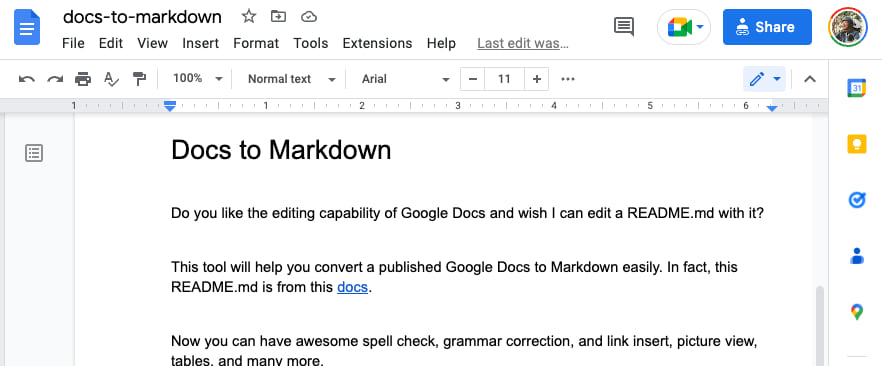The height and width of the screenshot is (366, 882).
Task: Click the paragraph starting 'Now you can have awesome'
Action: pyautogui.click(x=465, y=350)
